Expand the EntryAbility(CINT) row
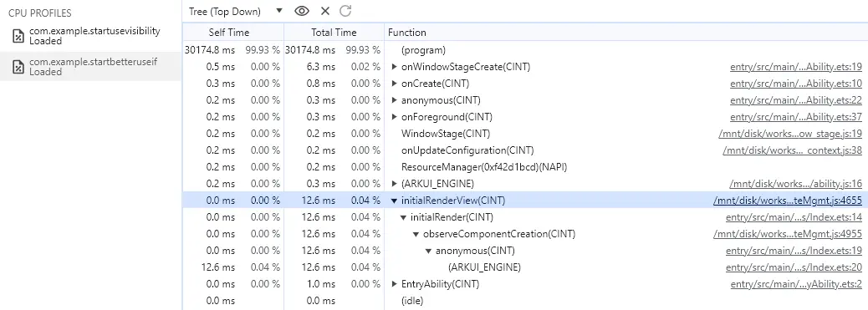Screen dimensions: 868x310 tap(394, 284)
